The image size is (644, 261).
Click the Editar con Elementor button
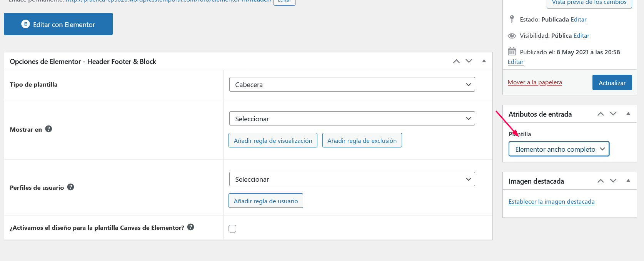click(x=58, y=24)
